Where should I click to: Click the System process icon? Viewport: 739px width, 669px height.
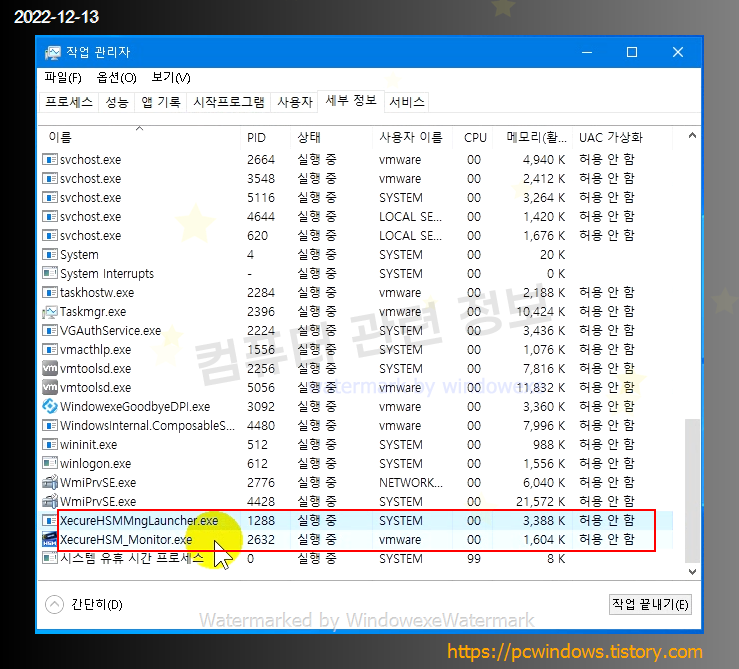pos(49,255)
